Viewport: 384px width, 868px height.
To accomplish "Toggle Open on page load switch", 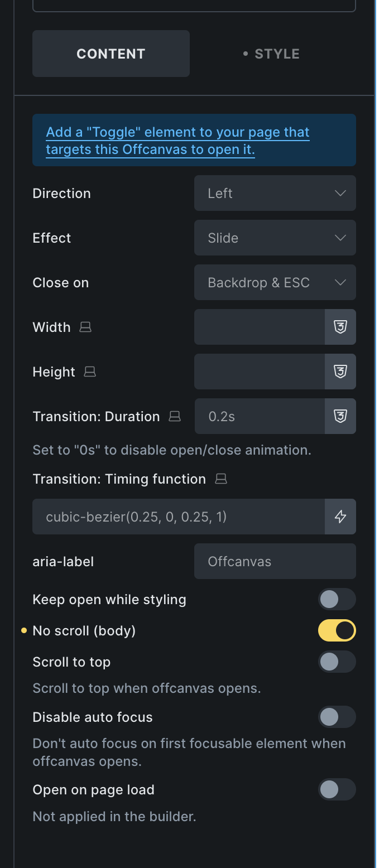I will [337, 790].
